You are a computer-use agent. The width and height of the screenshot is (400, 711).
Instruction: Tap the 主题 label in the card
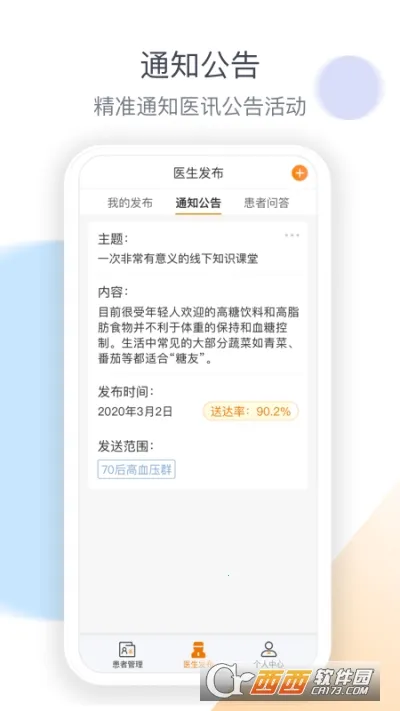[113, 239]
